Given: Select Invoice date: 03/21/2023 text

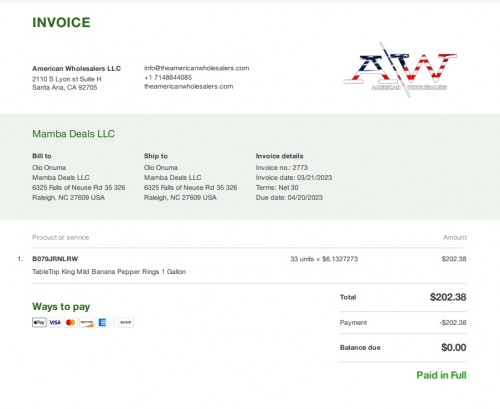Looking at the screenshot, I should [294, 177].
